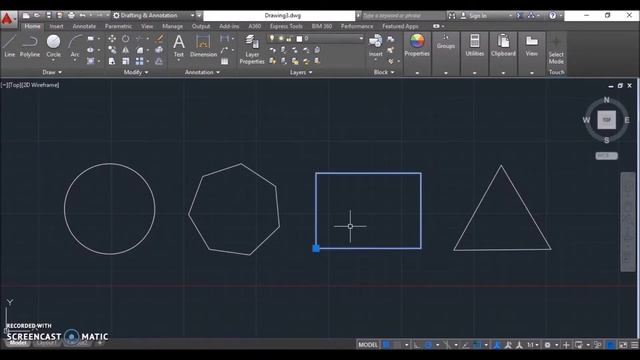640x360 pixels.
Task: Click the Plot printer icon in quick access
Action: [71, 16]
